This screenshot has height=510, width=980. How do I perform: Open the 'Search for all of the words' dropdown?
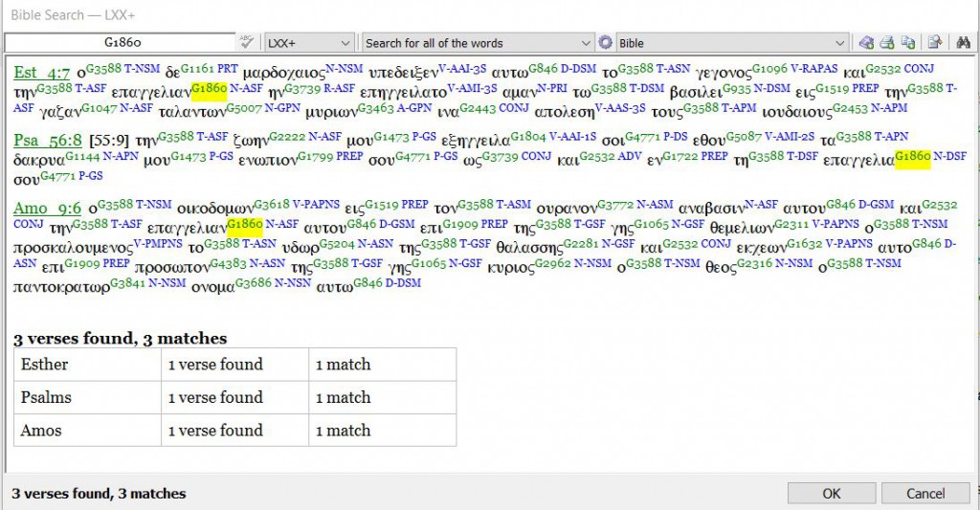pyautogui.click(x=479, y=43)
